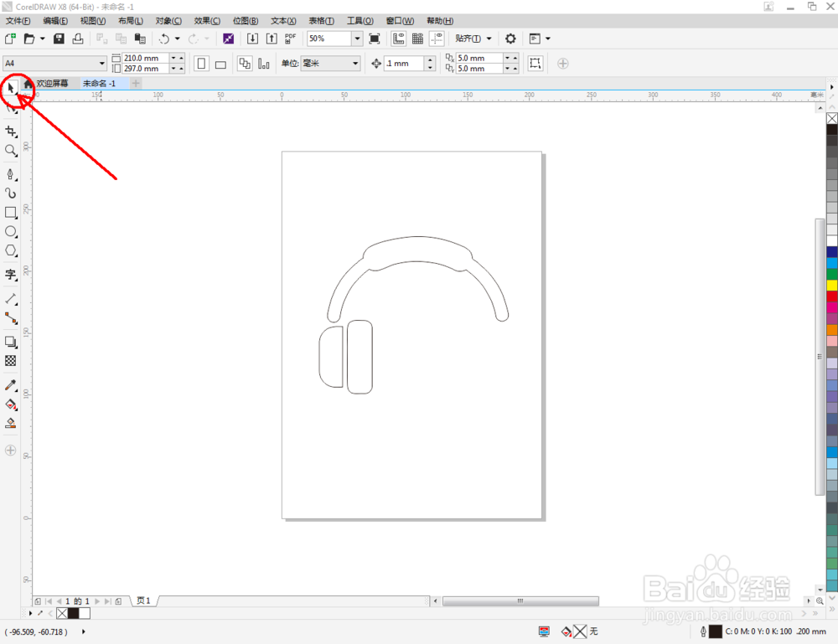The width and height of the screenshot is (838, 644).
Task: Click the page width 210.0 mm field
Action: (x=145, y=58)
